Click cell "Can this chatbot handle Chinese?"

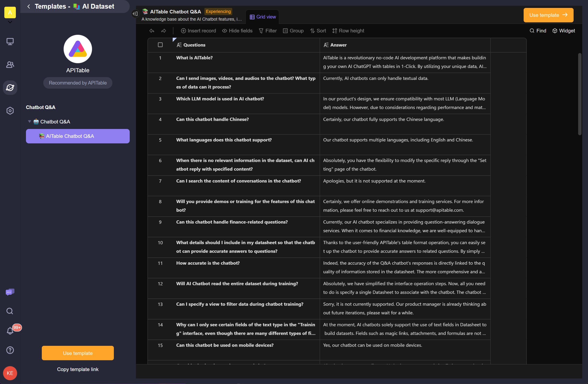tap(246, 124)
